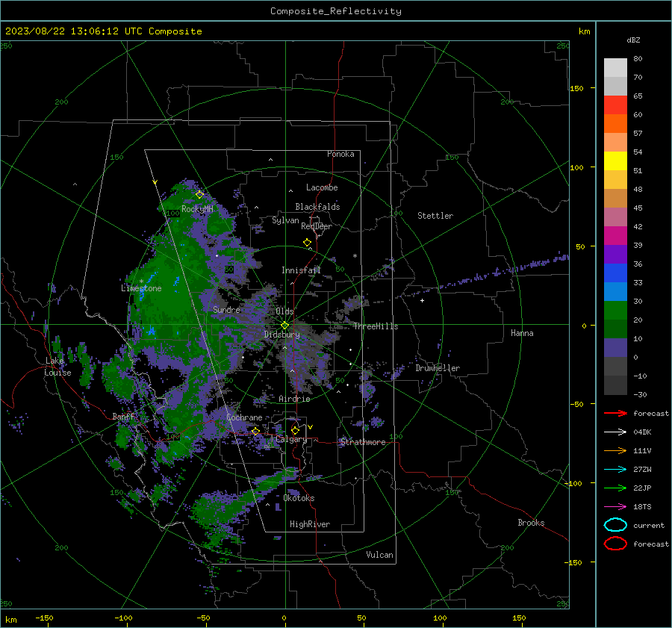Click the Banff town label
Viewport: 672px width, 628px height.
123,417
